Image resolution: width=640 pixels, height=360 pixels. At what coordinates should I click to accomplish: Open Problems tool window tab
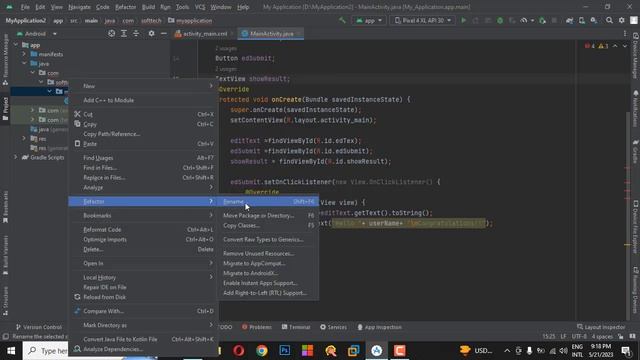(x=256, y=327)
